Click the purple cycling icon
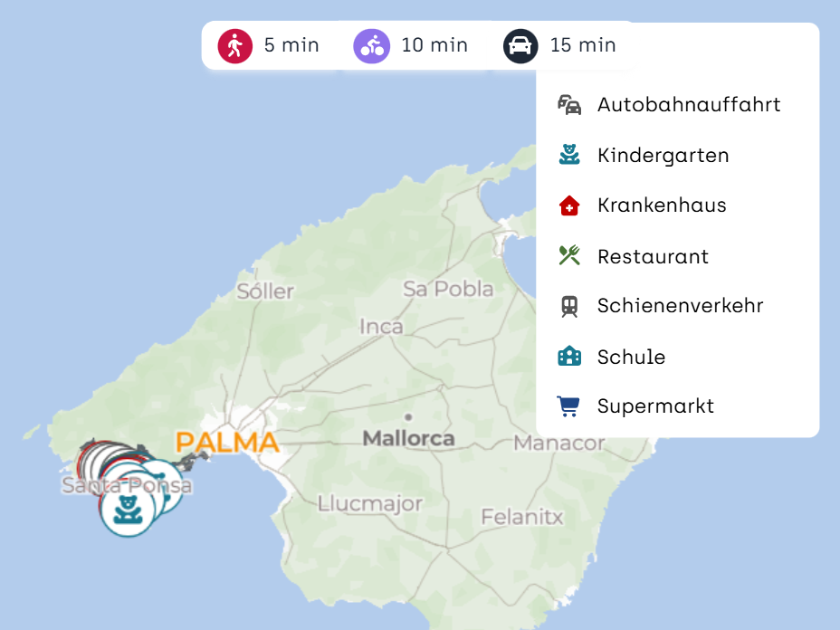 pyautogui.click(x=371, y=45)
